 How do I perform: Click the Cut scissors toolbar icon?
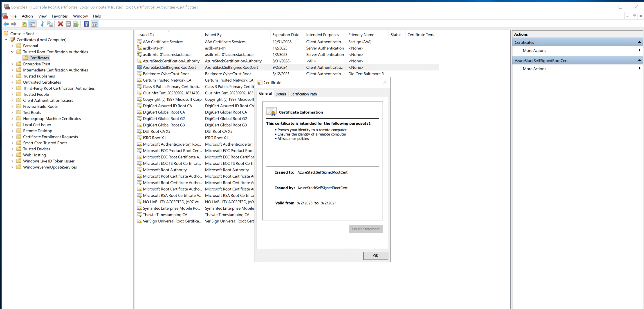pyautogui.click(x=42, y=24)
